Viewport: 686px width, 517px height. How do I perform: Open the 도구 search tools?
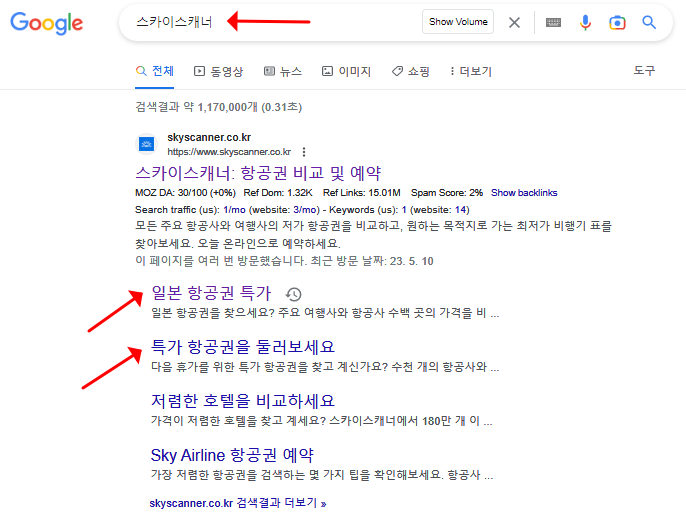(x=644, y=70)
